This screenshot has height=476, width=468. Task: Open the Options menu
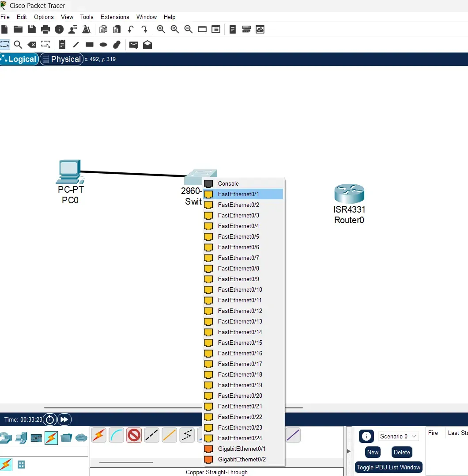[x=44, y=17]
